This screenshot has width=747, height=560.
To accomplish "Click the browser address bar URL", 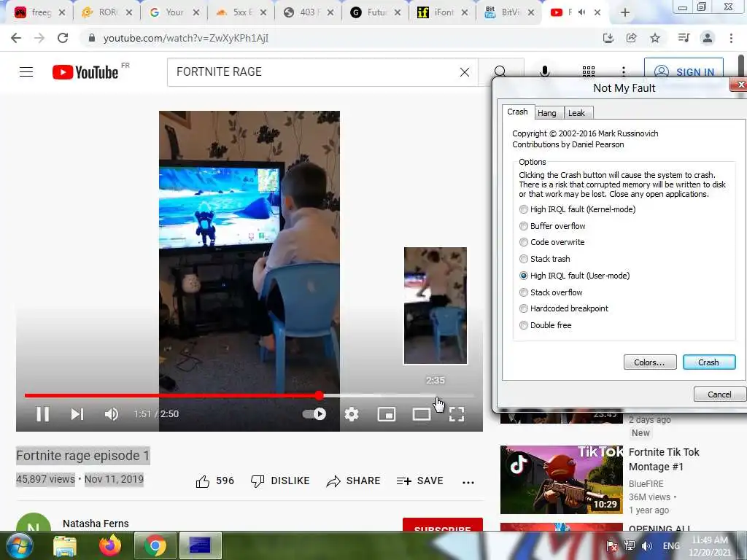I will (x=186, y=38).
